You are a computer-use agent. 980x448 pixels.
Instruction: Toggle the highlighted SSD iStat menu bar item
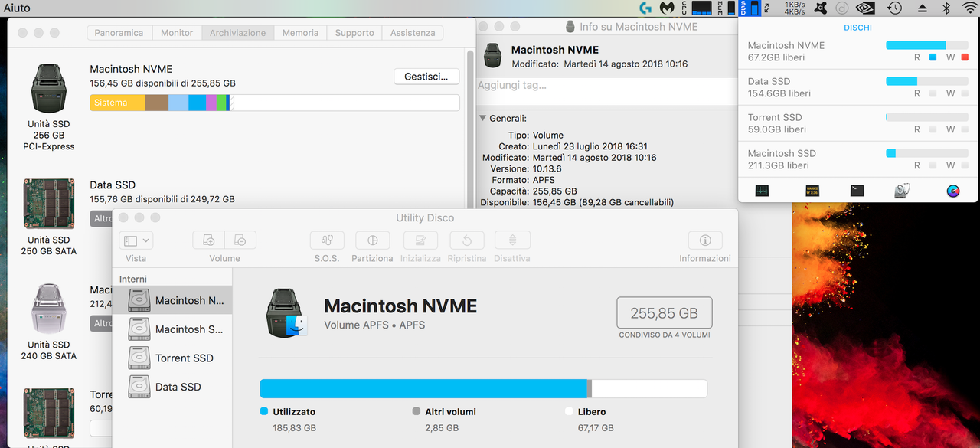750,8
